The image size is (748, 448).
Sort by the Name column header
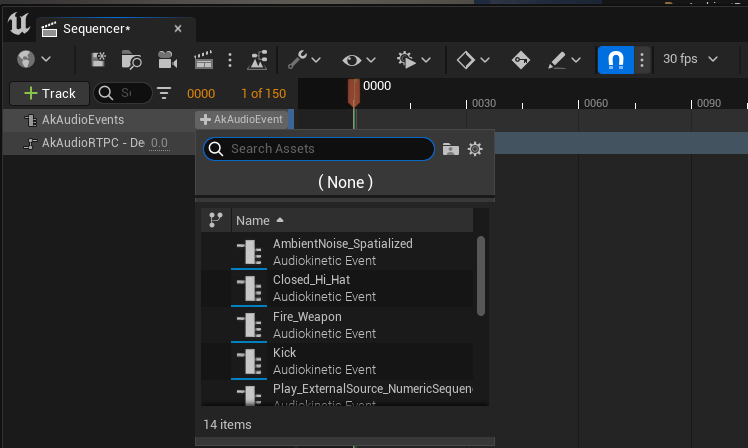(353, 220)
